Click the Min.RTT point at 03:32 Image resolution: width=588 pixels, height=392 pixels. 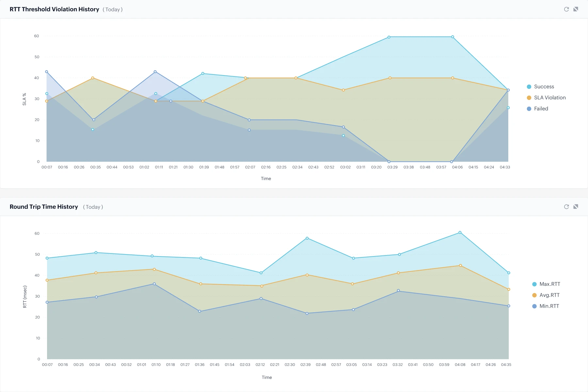398,291
